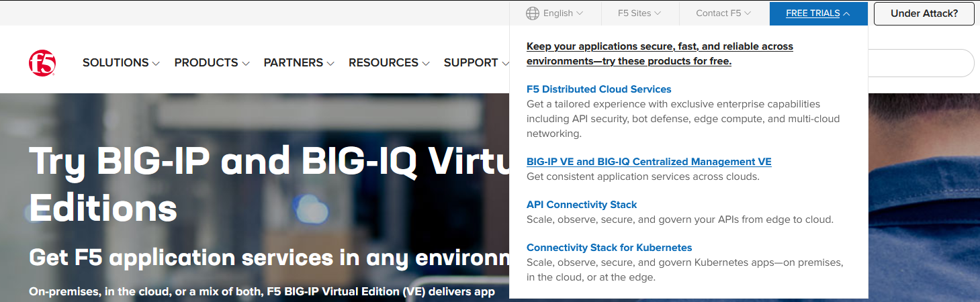Collapse the Free Trials menu

point(817,13)
